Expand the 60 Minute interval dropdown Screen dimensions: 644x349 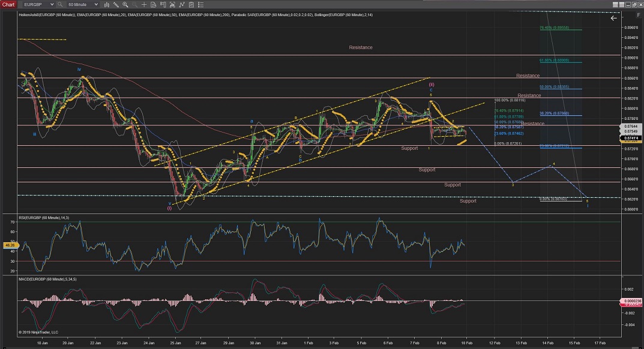point(83,4)
